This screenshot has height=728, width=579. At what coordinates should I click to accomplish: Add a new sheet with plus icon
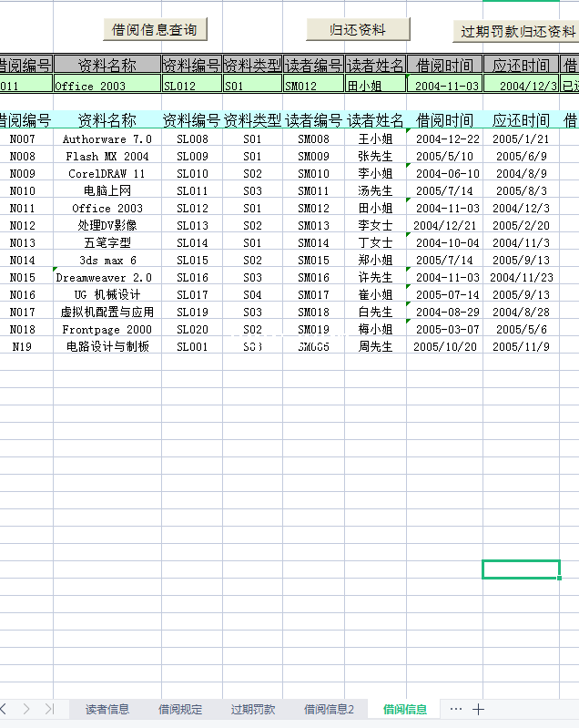click(x=478, y=709)
